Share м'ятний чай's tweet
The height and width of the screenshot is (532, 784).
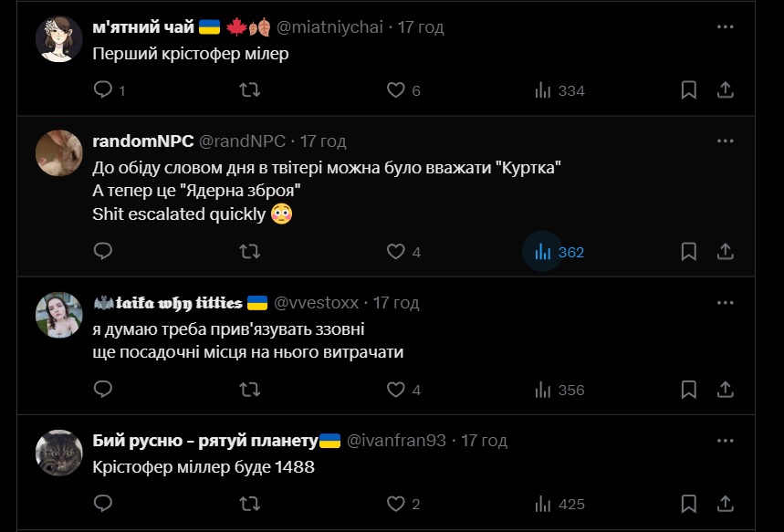[x=726, y=90]
